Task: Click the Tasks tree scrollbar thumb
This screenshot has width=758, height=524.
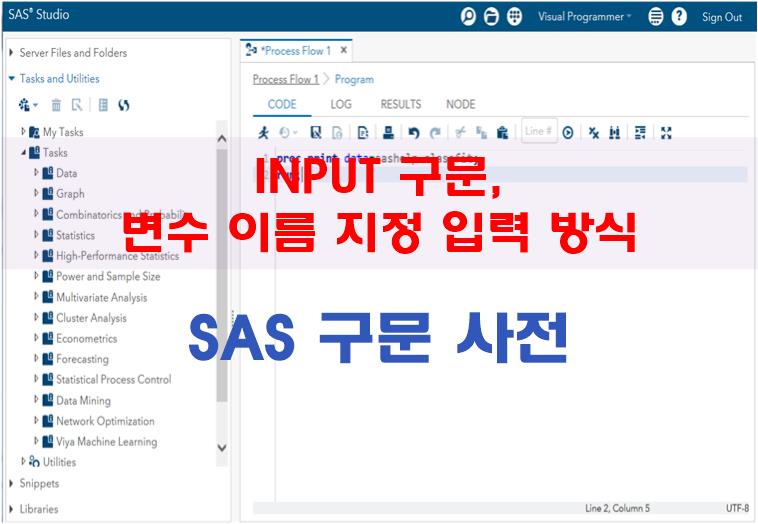Action: point(221,276)
